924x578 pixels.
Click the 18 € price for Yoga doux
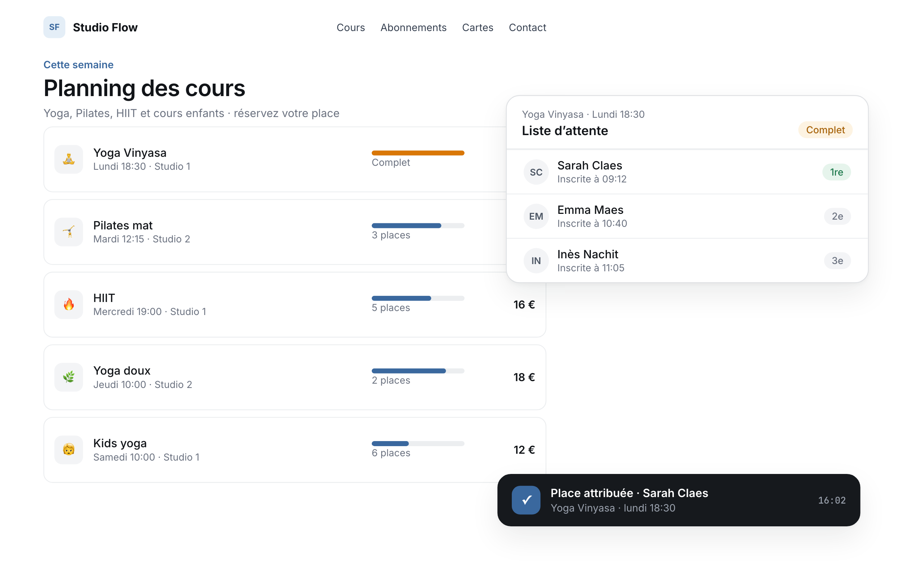524,377
